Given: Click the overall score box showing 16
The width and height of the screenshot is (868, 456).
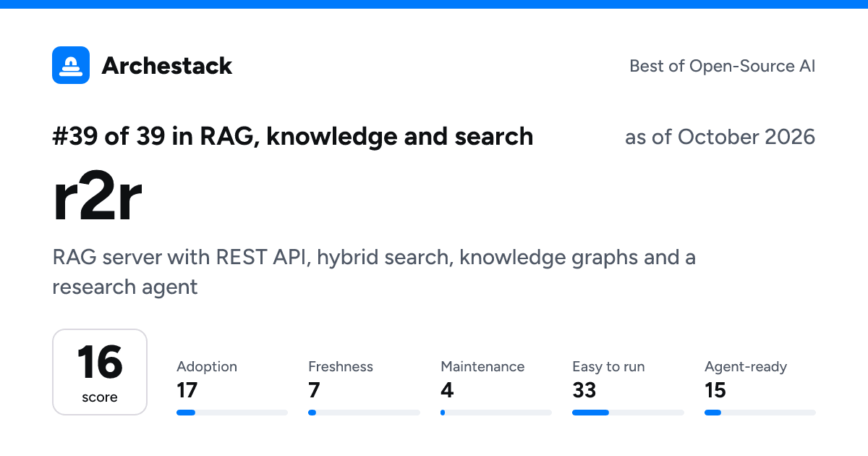Looking at the screenshot, I should 100,372.
